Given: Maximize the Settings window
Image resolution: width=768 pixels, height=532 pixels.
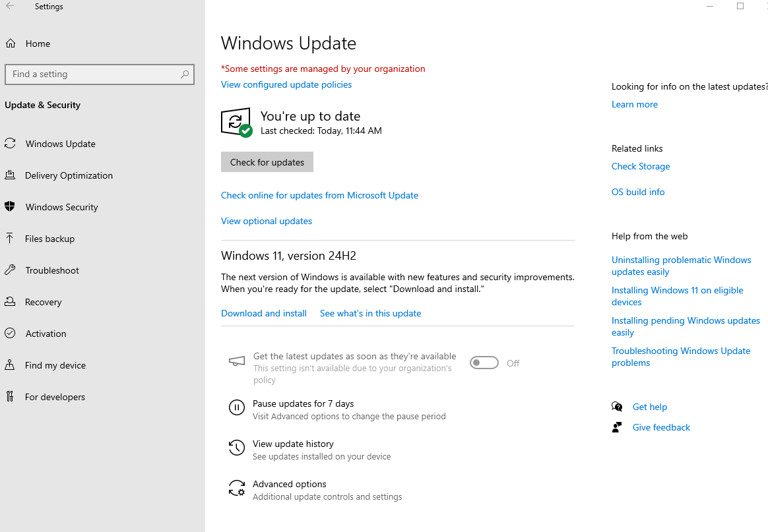Looking at the screenshot, I should [x=740, y=7].
